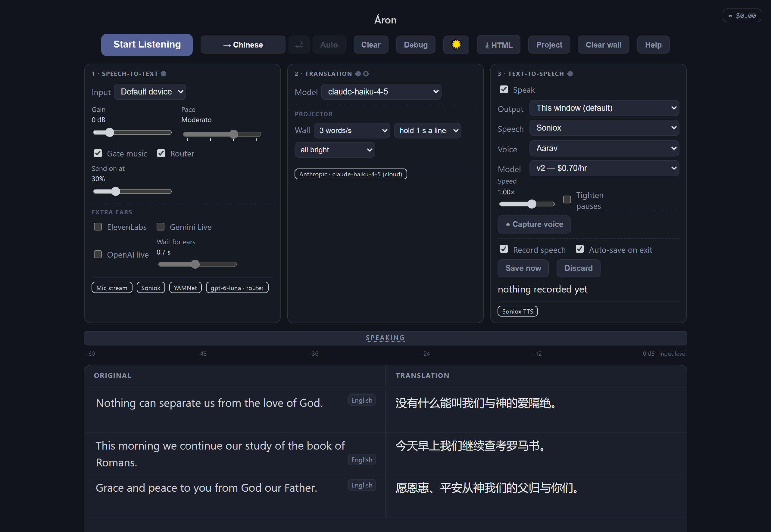Image resolution: width=771 pixels, height=532 pixels.
Task: Toggle Auto-save on exit checkbox
Action: point(580,249)
